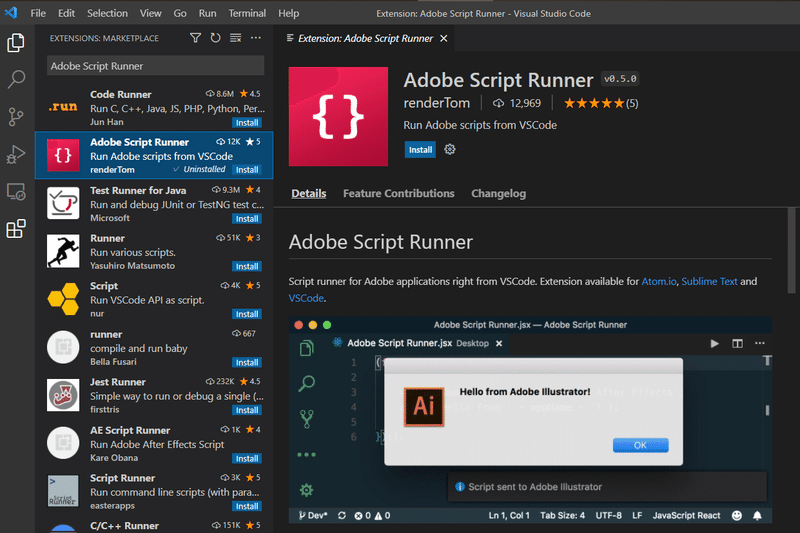
Task: Select the C/C++ Runner extension
Action: click(154, 525)
